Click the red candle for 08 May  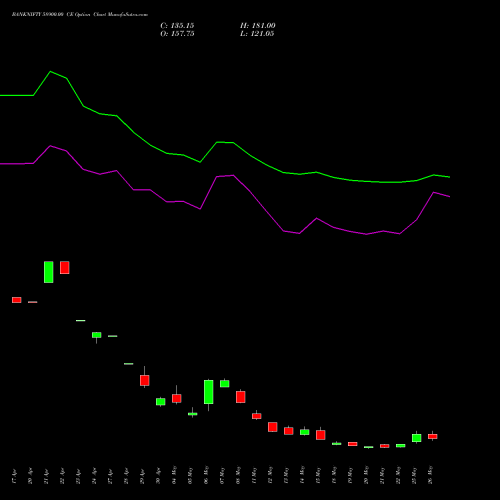click(x=241, y=397)
